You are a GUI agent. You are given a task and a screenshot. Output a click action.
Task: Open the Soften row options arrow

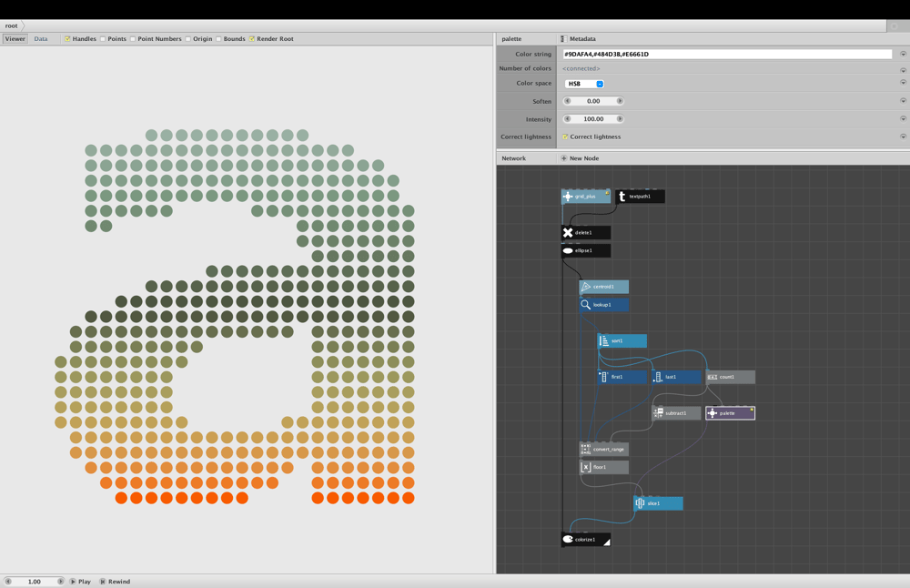903,100
